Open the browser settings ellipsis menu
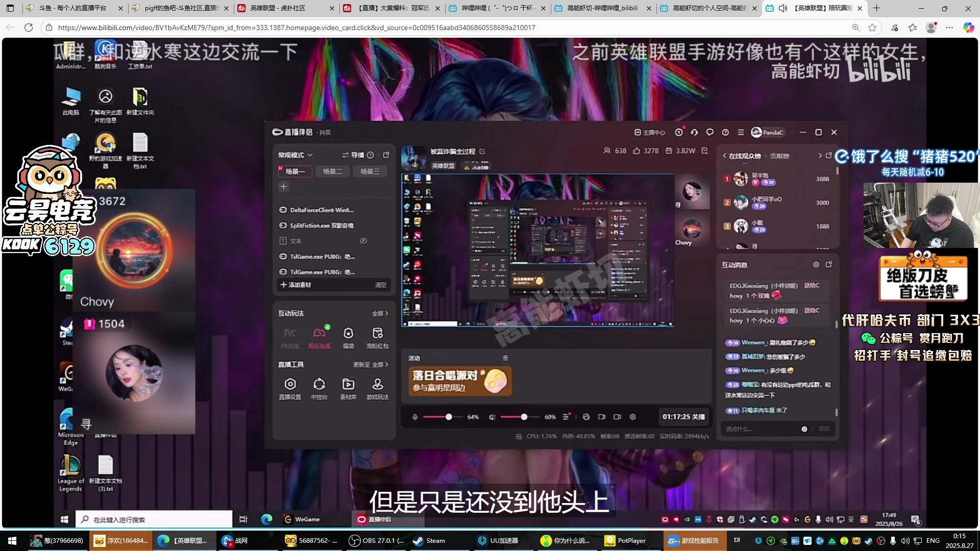 tap(949, 28)
